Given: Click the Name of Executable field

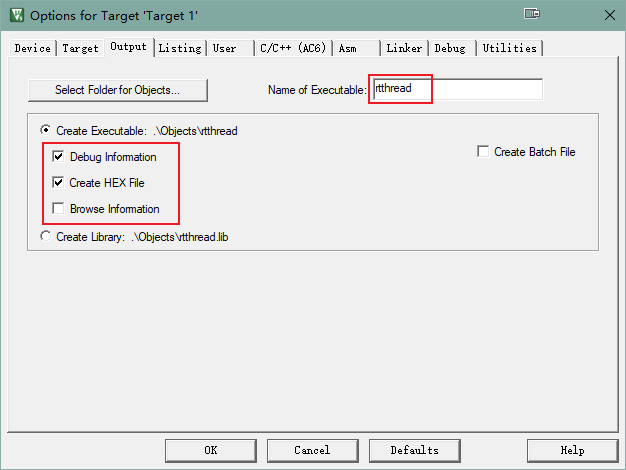Looking at the screenshot, I should point(456,90).
